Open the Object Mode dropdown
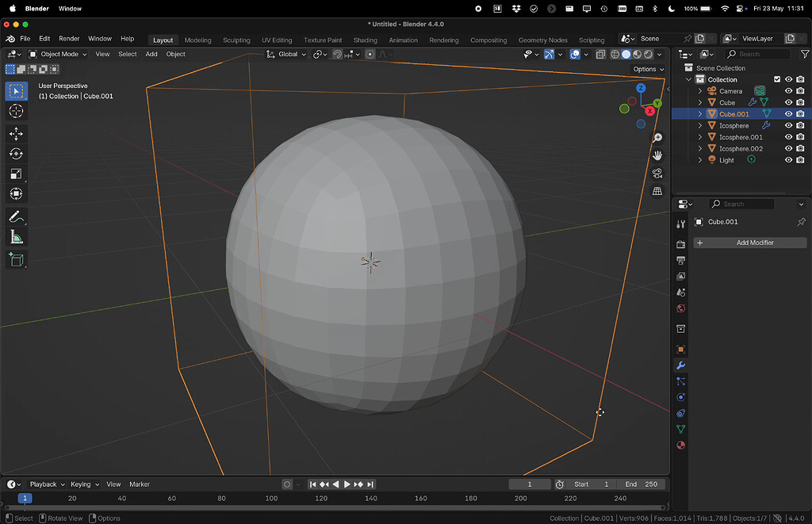The height and width of the screenshot is (524, 812). tap(57, 54)
